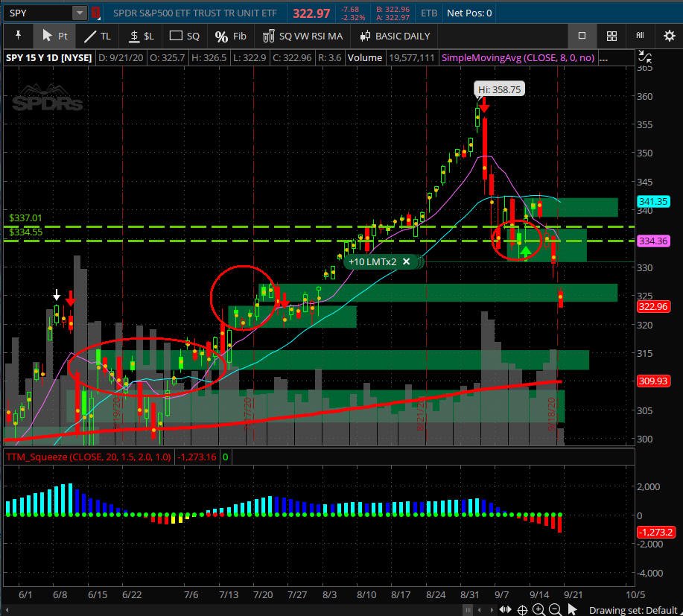Pick the price level ($L) tool

141,36
